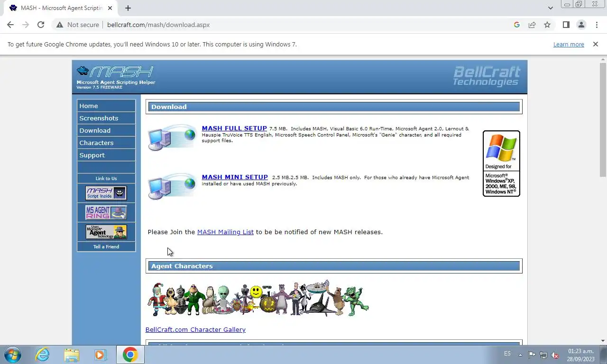
Task: Expand the tab search chevron
Action: (550, 8)
